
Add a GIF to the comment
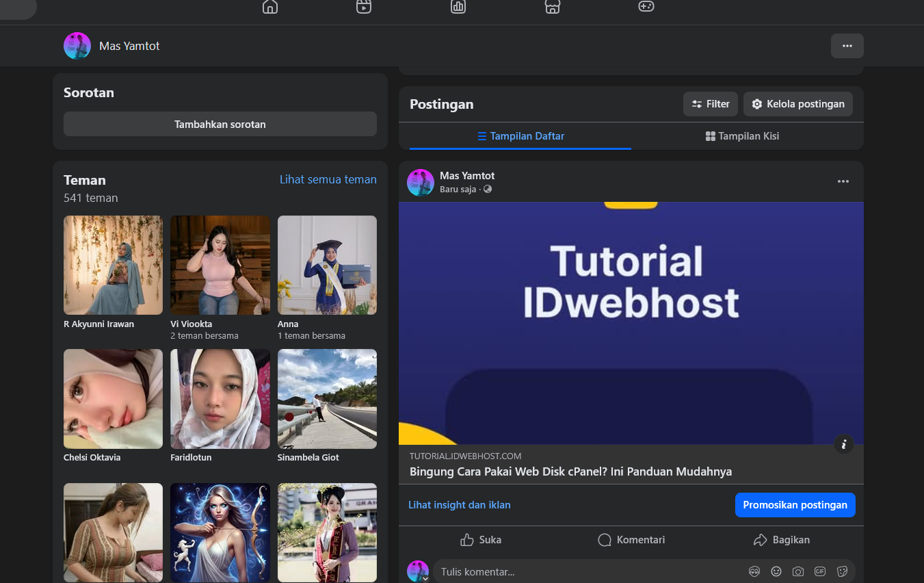click(x=820, y=571)
